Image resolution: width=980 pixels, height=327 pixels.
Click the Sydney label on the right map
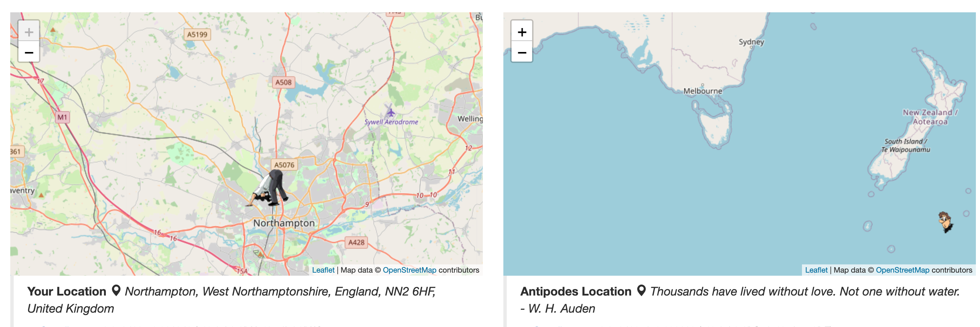[x=751, y=42]
